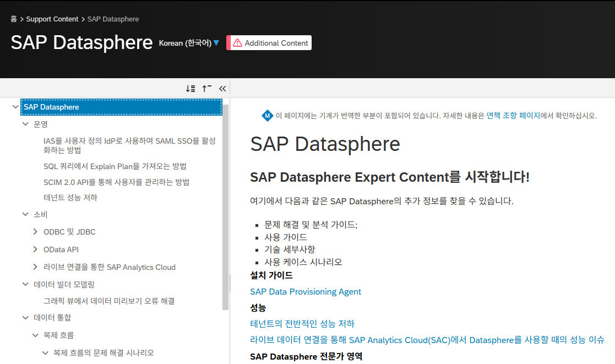Screen dimensions: 615x364
Task: Collapse the SAP Datasphere root node
Action: 15,107
